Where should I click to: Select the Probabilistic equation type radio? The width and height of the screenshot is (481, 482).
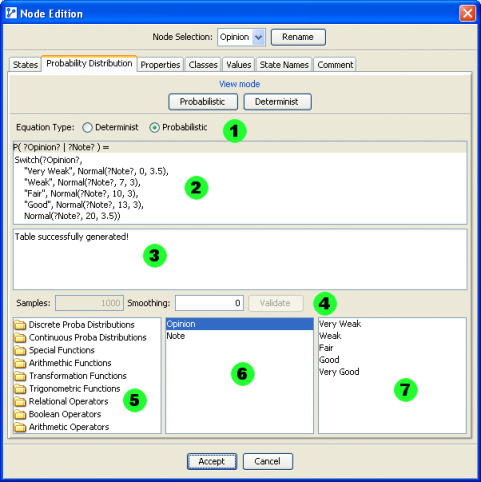154,127
